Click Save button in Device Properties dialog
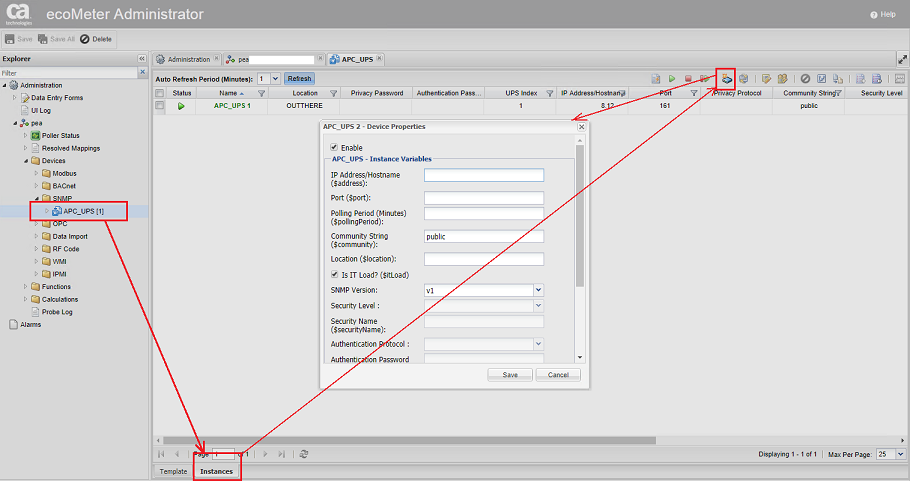Image resolution: width=910 pixels, height=481 pixels. click(509, 375)
